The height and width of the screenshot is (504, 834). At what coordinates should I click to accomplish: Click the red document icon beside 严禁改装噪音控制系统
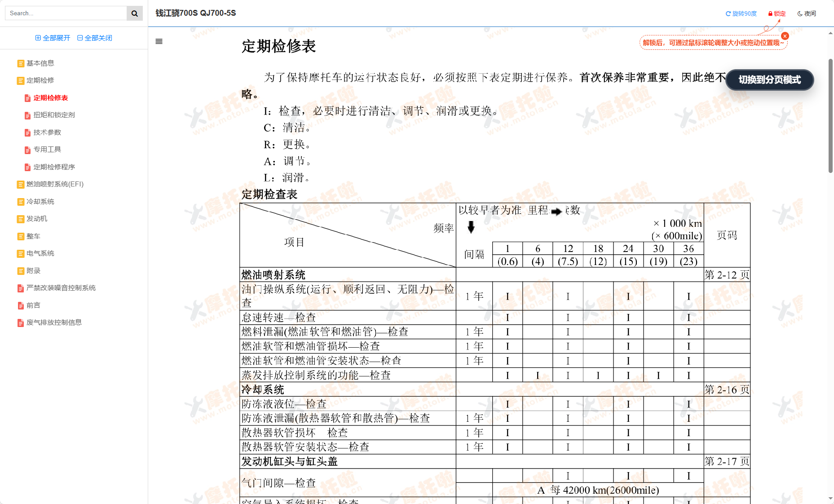[21, 288]
